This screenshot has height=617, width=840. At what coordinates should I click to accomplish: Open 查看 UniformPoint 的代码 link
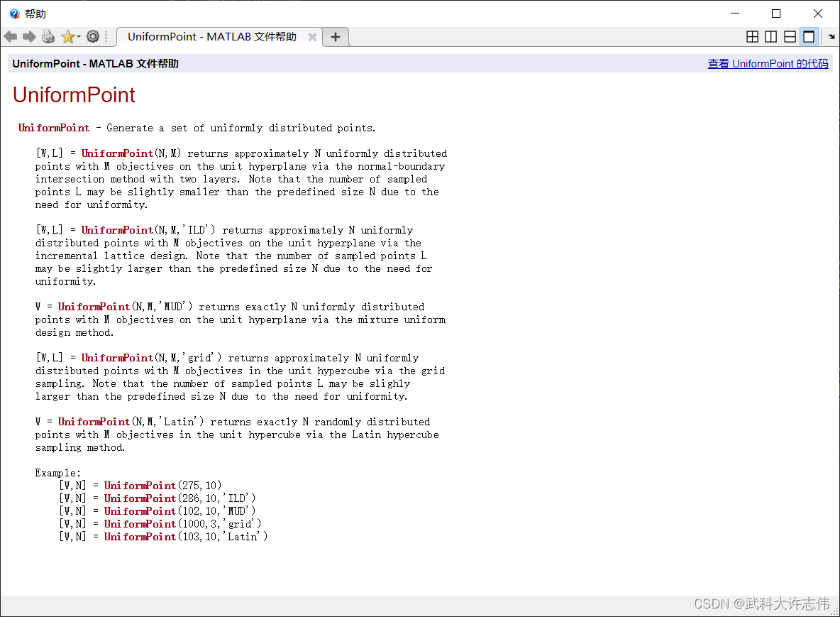768,64
